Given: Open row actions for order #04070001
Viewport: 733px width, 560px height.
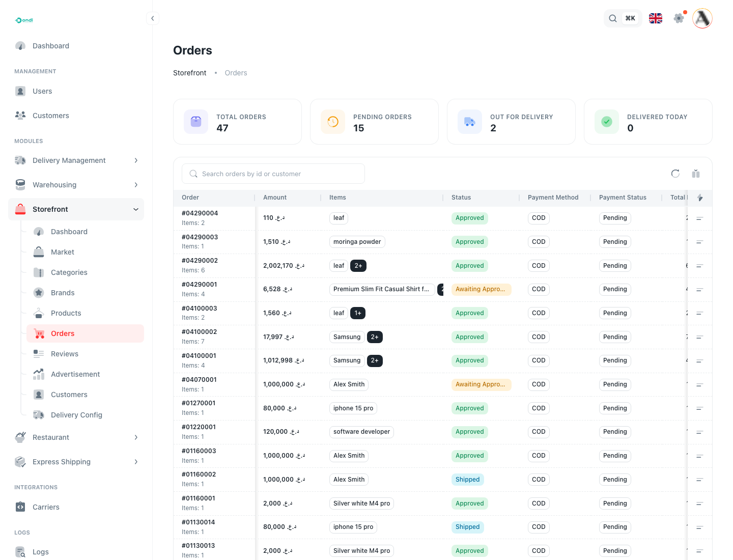Looking at the screenshot, I should 700,385.
